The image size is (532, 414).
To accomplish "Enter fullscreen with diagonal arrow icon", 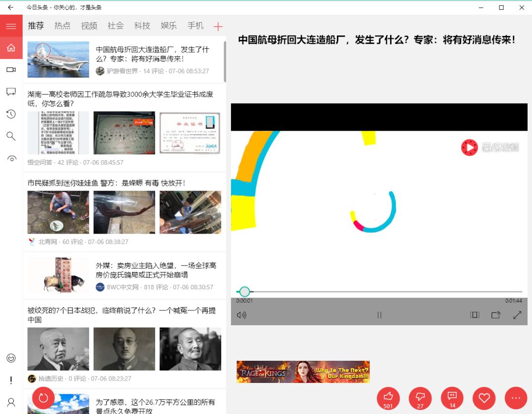I will (517, 315).
